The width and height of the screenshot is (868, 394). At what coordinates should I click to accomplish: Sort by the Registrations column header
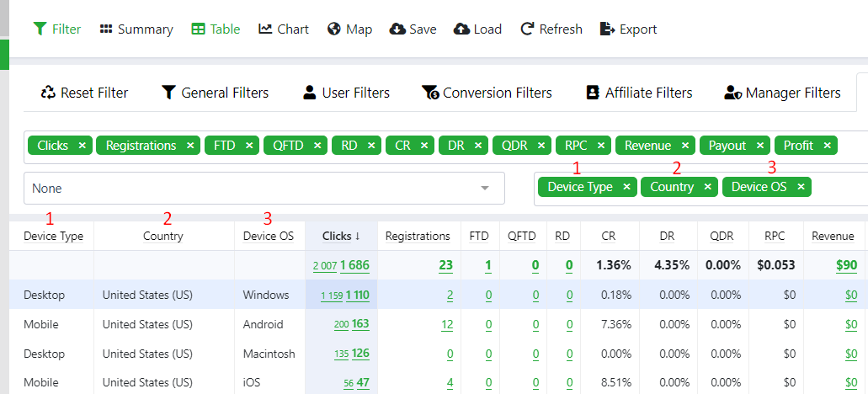pyautogui.click(x=417, y=236)
